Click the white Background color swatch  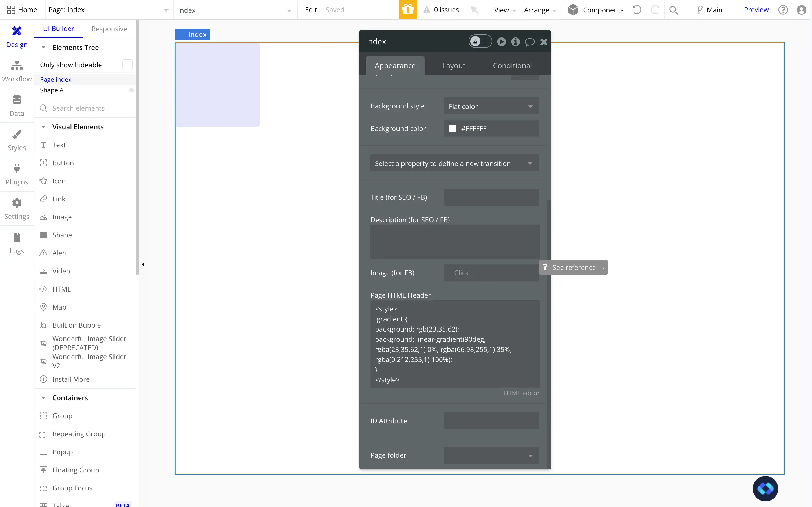(x=452, y=128)
